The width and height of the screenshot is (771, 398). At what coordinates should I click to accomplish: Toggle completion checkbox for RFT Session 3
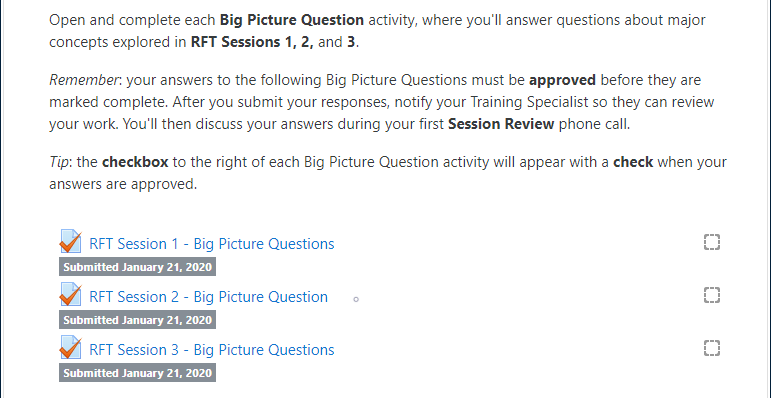pyautogui.click(x=712, y=348)
